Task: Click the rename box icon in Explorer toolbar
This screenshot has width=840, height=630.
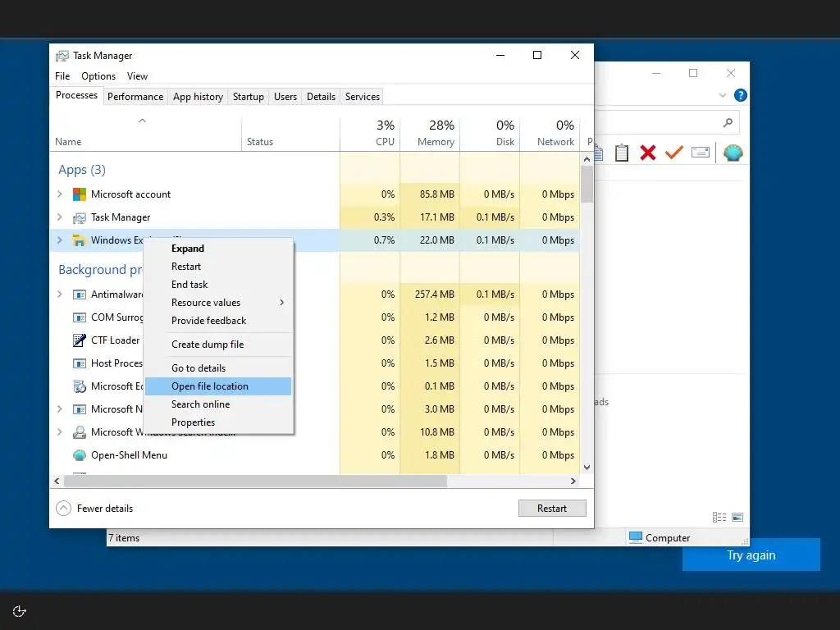Action: pos(701,153)
